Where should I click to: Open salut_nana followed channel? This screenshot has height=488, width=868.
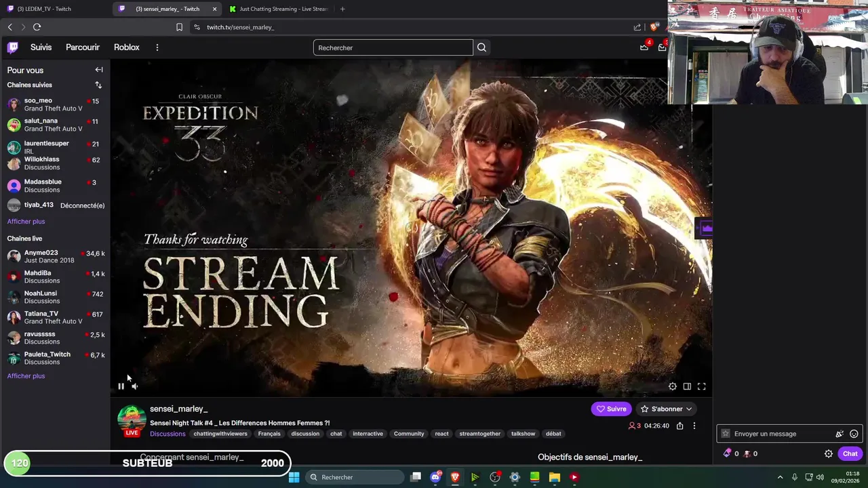pos(55,125)
